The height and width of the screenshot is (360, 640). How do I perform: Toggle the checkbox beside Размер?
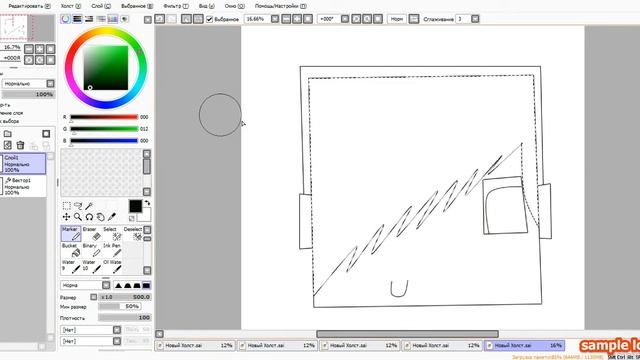pyautogui.click(x=94, y=297)
